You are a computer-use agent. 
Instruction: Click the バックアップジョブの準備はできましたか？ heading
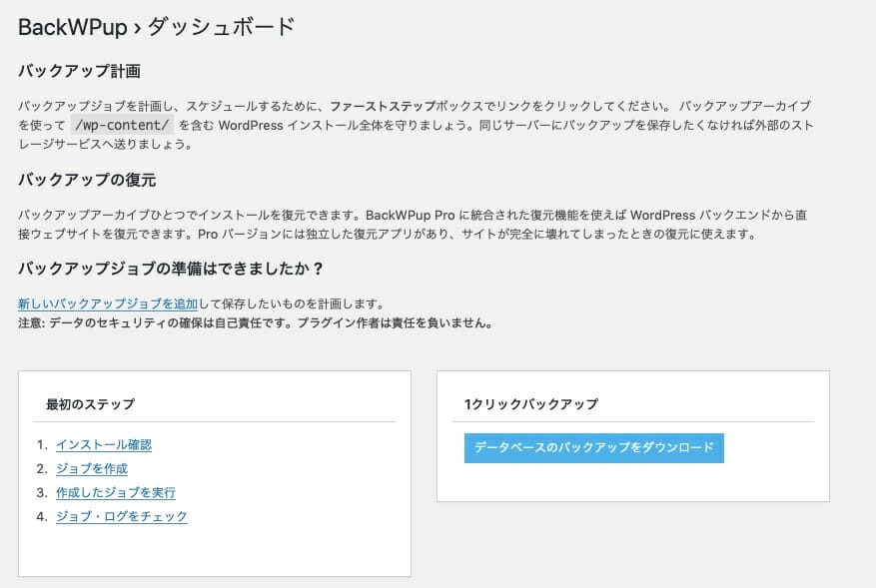tap(171, 269)
